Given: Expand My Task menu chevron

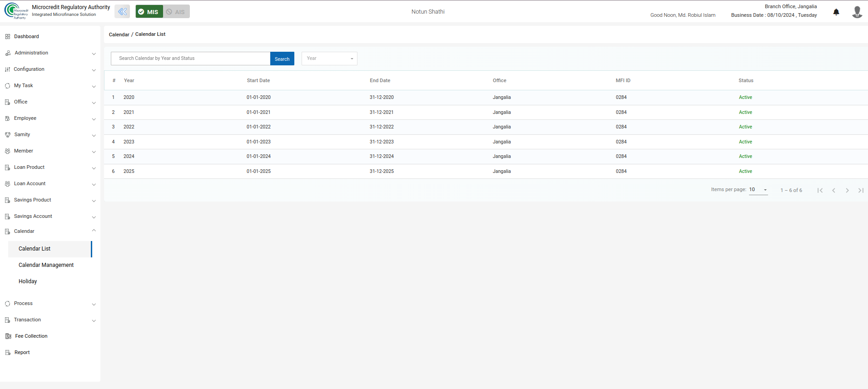Looking at the screenshot, I should click(x=94, y=86).
